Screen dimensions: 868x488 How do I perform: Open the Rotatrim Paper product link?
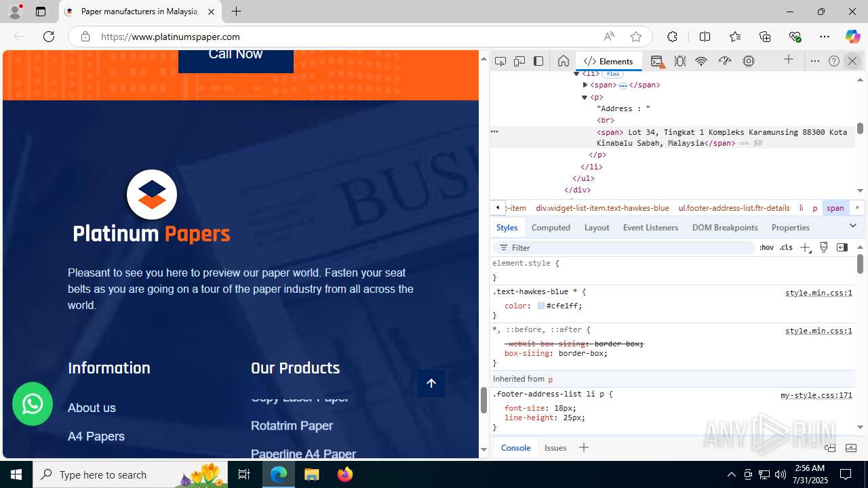pyautogui.click(x=292, y=426)
